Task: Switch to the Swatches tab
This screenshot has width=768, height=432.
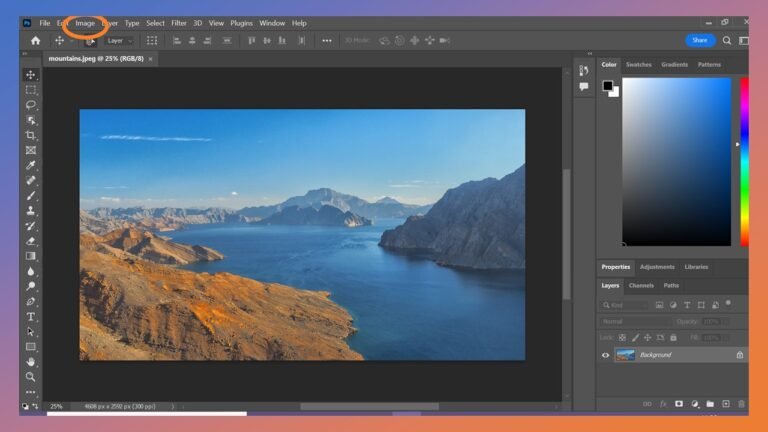Action: (x=638, y=65)
